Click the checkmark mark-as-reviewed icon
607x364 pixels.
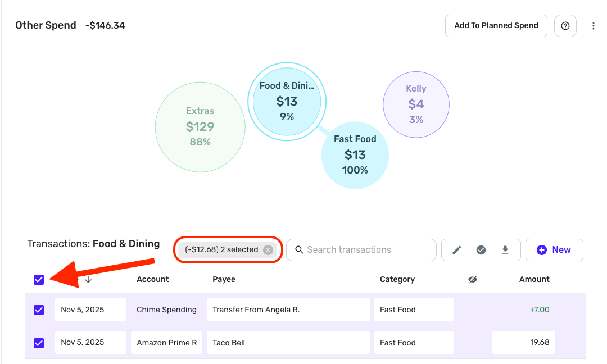tap(481, 250)
